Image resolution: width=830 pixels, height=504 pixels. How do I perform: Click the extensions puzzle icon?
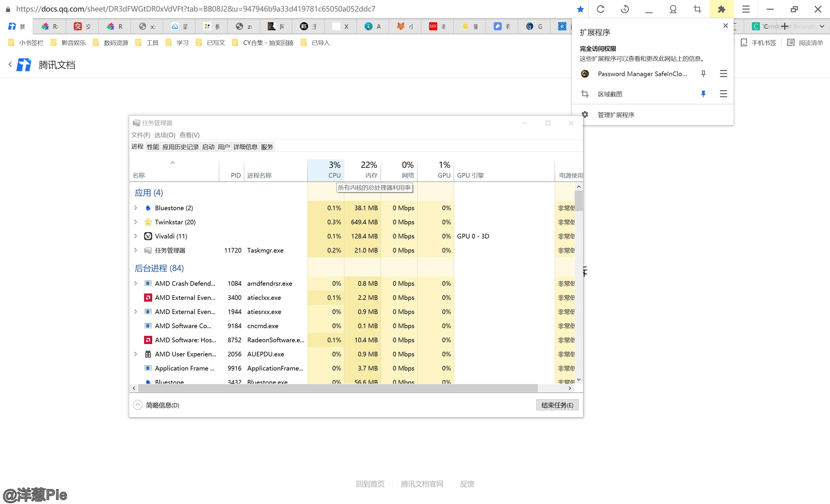tap(721, 9)
